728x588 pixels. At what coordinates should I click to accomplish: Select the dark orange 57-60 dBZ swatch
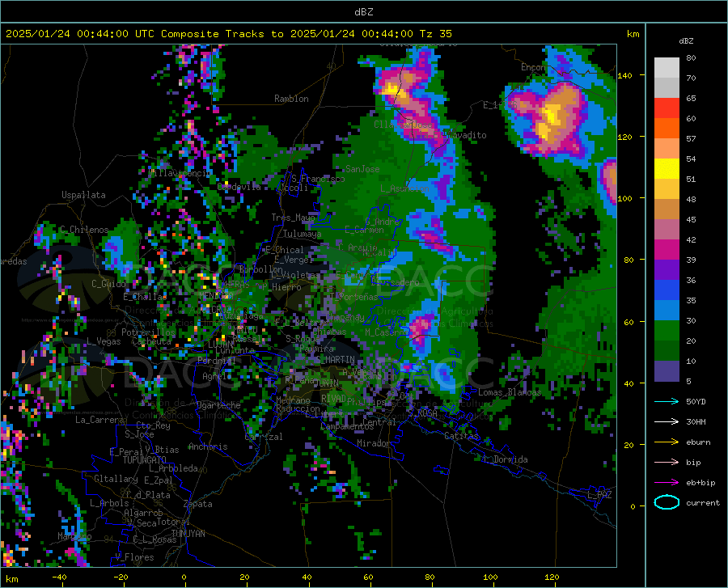(x=667, y=129)
